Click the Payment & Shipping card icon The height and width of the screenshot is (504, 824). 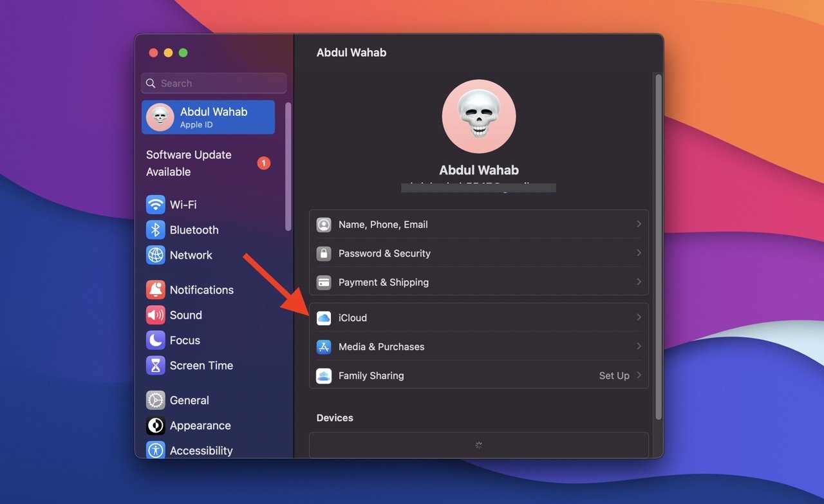pyautogui.click(x=324, y=283)
